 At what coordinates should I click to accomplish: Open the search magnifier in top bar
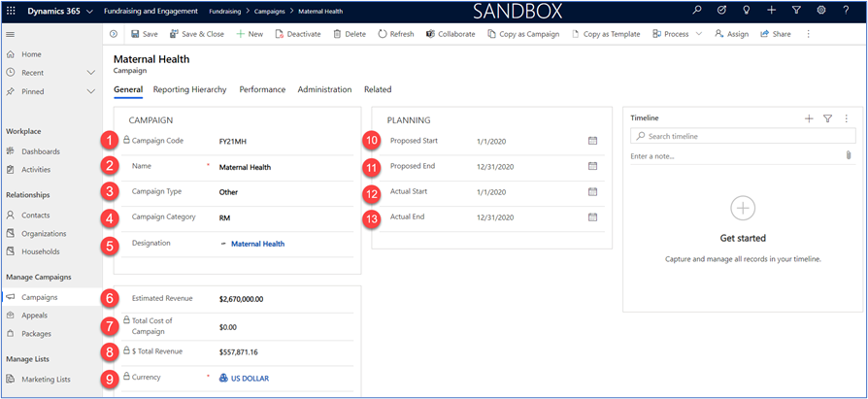click(x=697, y=10)
